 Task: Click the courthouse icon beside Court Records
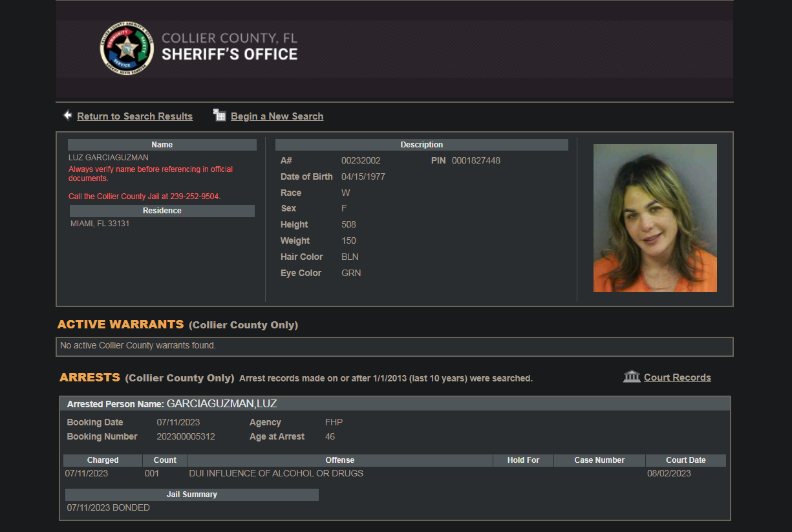point(632,377)
